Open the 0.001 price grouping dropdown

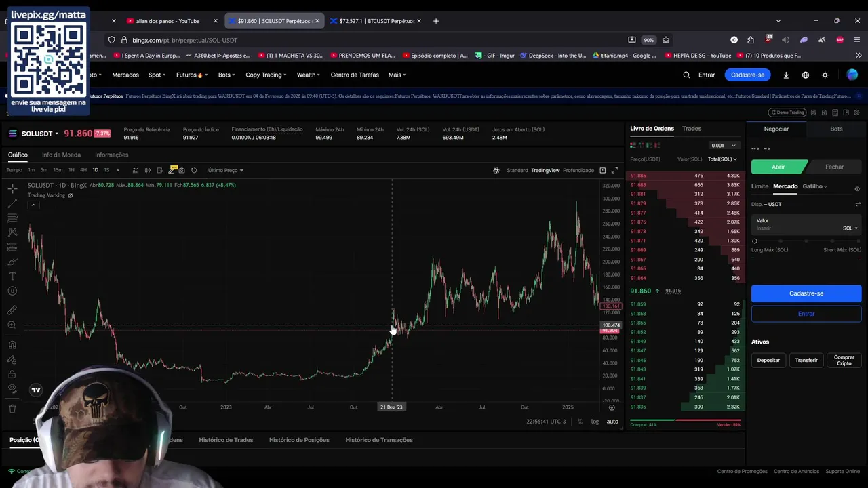click(724, 145)
